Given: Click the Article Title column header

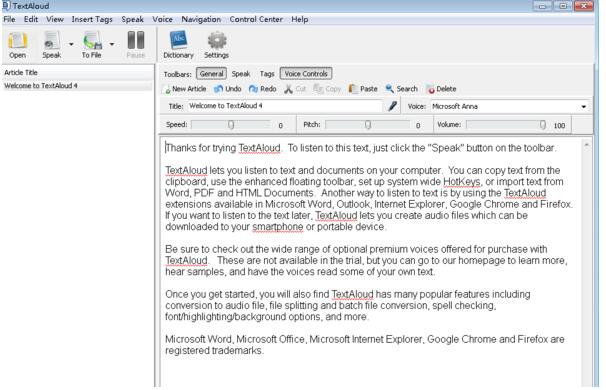Looking at the screenshot, I should click(77, 72).
